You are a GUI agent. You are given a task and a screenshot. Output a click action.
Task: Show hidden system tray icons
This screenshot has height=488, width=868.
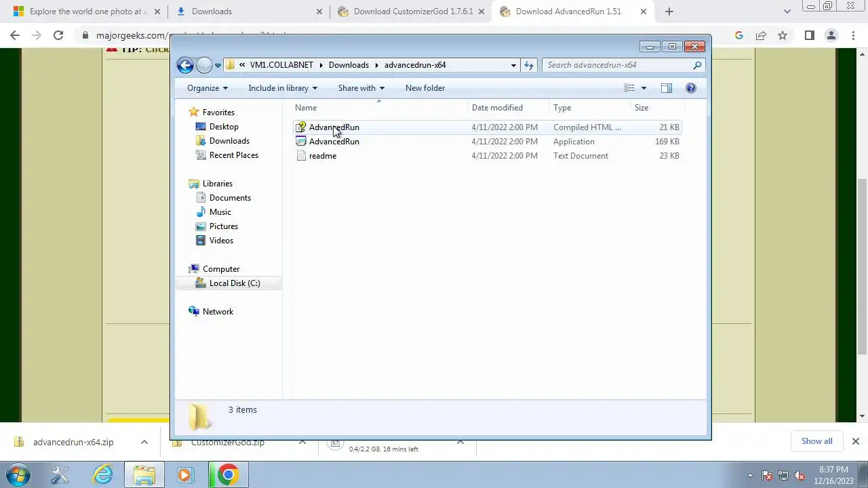click(750, 475)
